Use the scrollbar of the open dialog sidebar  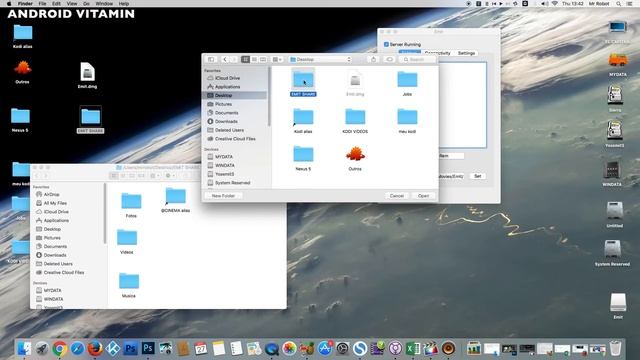point(269,97)
